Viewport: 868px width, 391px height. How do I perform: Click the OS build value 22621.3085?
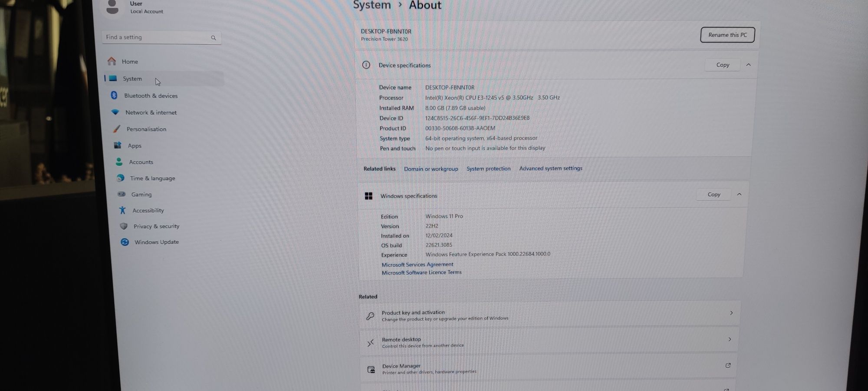(x=439, y=245)
